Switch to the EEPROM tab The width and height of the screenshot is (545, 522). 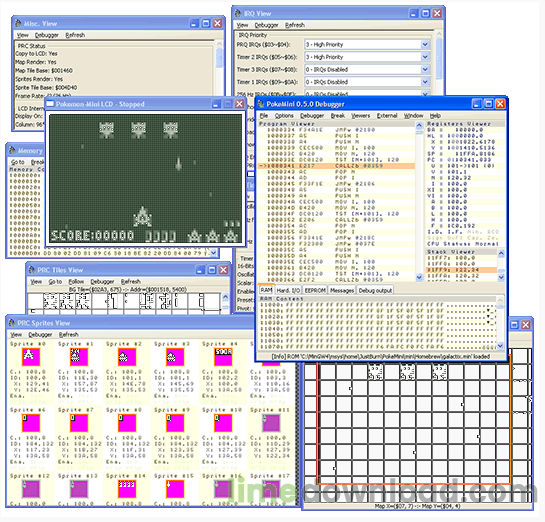pyautogui.click(x=315, y=290)
